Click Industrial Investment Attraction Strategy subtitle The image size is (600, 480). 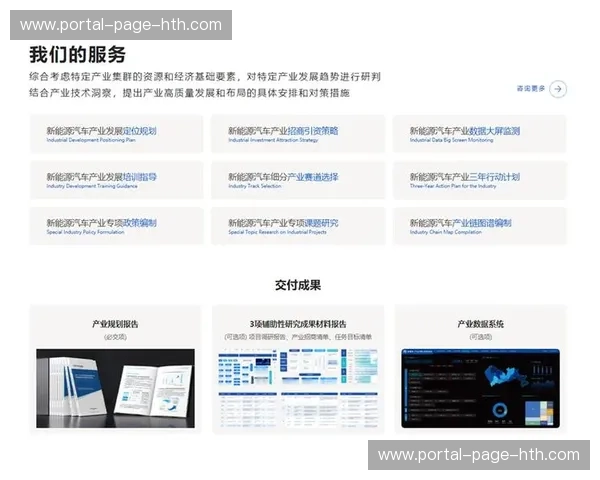(273, 140)
